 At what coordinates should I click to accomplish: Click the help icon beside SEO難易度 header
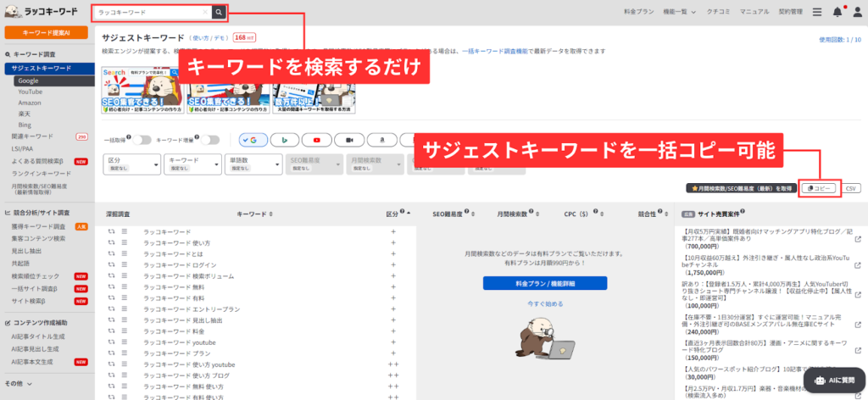pyautogui.click(x=467, y=211)
